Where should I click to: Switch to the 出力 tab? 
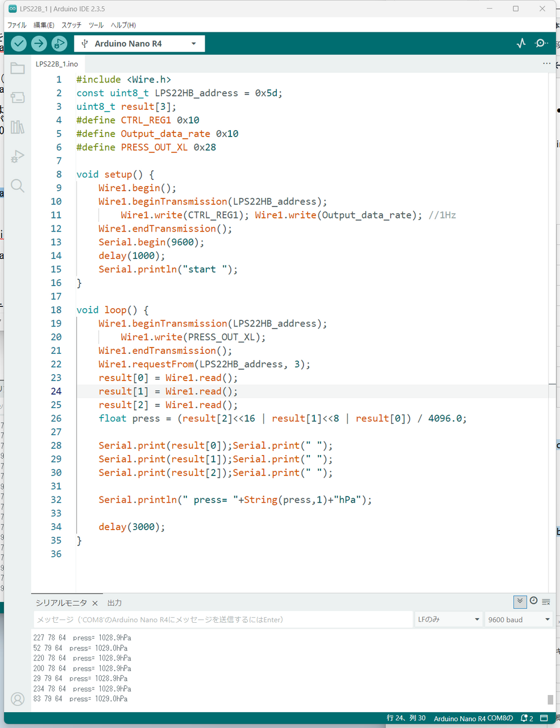coord(115,603)
